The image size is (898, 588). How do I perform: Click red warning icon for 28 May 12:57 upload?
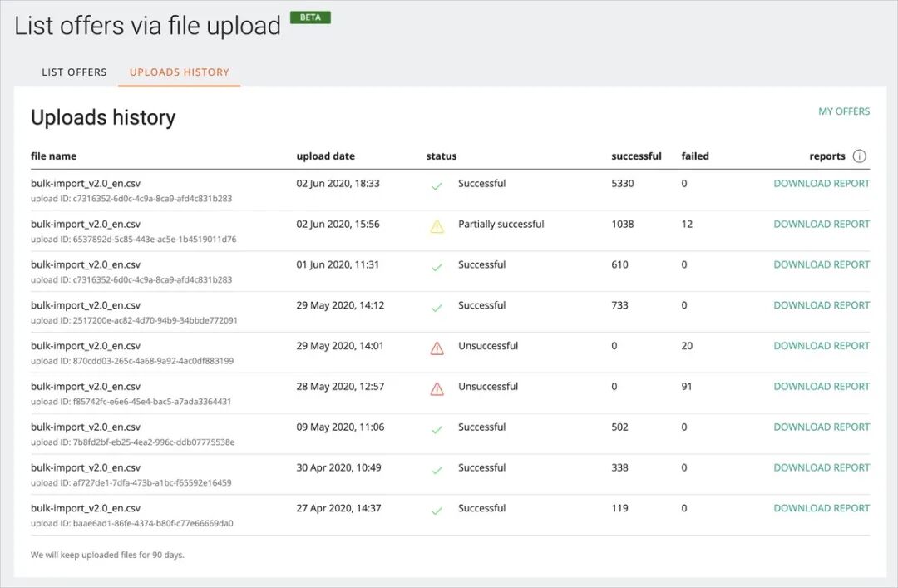(x=437, y=389)
